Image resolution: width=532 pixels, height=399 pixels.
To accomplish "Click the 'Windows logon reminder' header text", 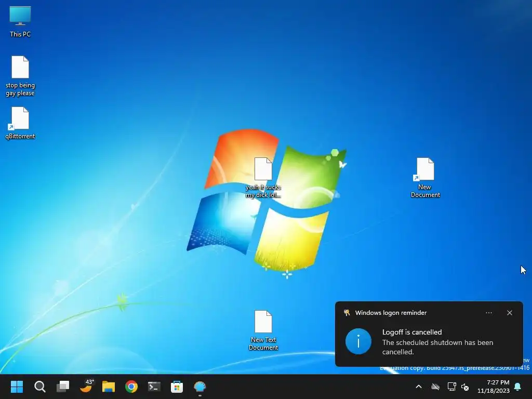I will tap(391, 313).
